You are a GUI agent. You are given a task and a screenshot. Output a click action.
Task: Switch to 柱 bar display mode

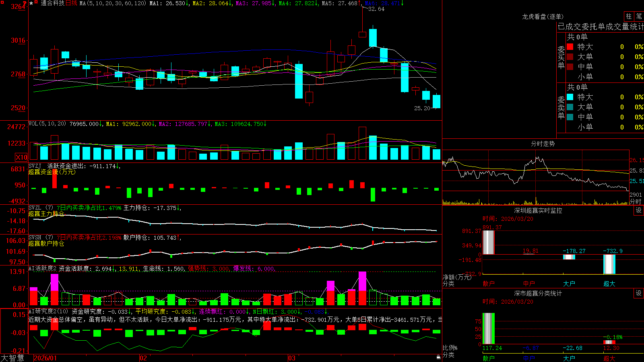coord(629,16)
